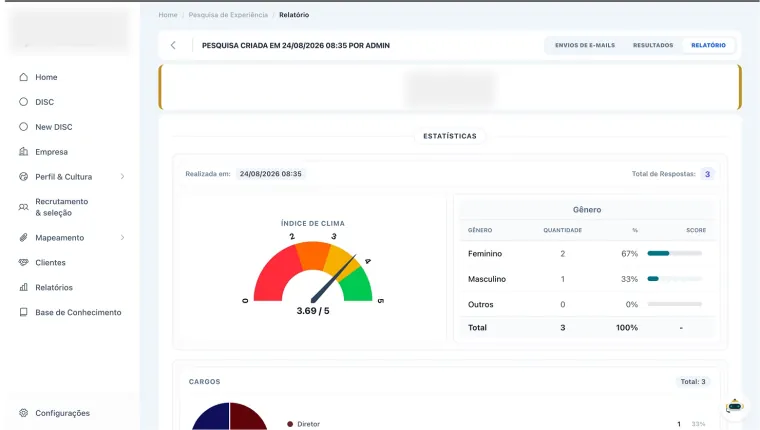The image size is (760, 430).
Task: Click the Clientes handshake icon
Action: [x=23, y=262]
